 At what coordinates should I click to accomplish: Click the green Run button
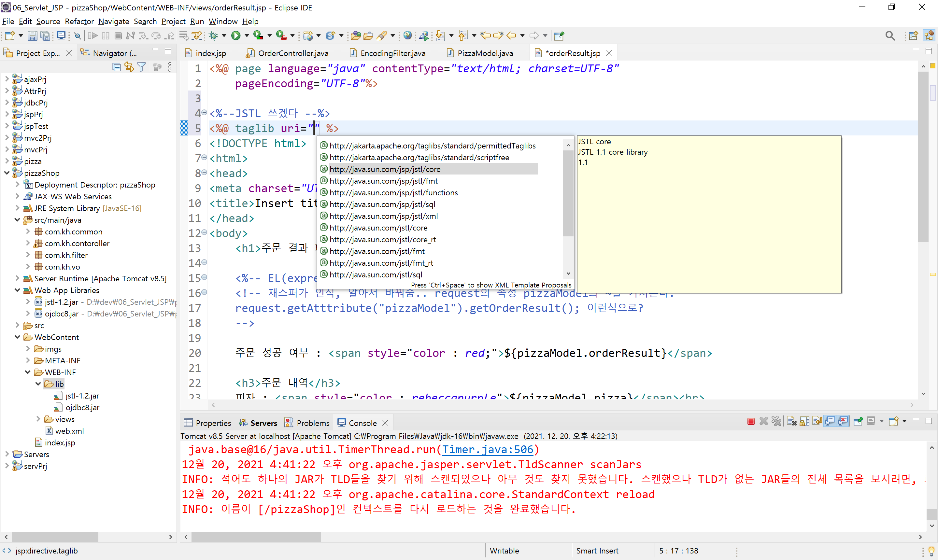point(236,35)
